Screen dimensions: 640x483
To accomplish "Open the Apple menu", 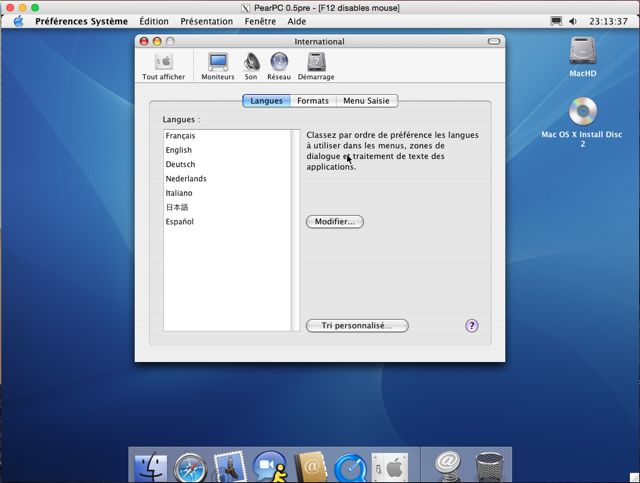I will (x=18, y=21).
